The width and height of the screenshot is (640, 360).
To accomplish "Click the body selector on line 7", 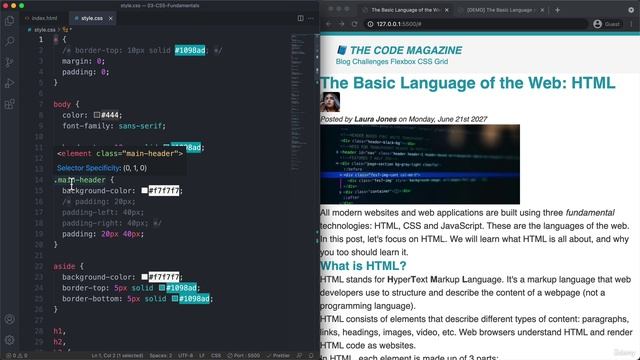I will tap(62, 104).
